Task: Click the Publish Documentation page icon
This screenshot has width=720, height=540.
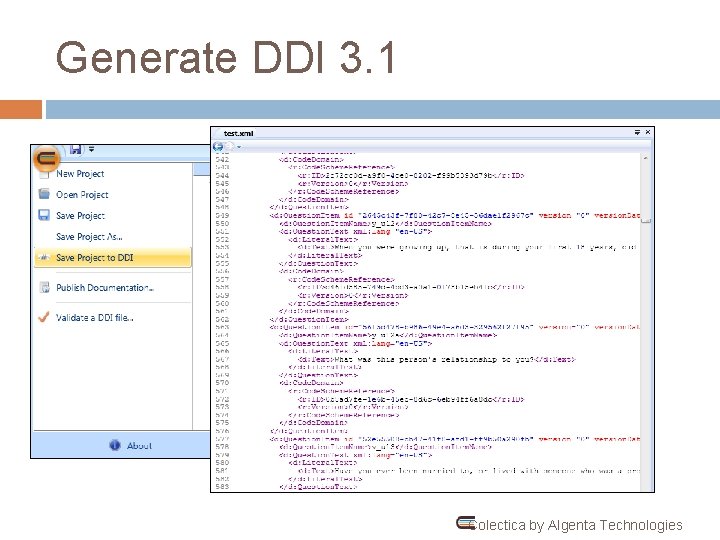Action: 45,287
